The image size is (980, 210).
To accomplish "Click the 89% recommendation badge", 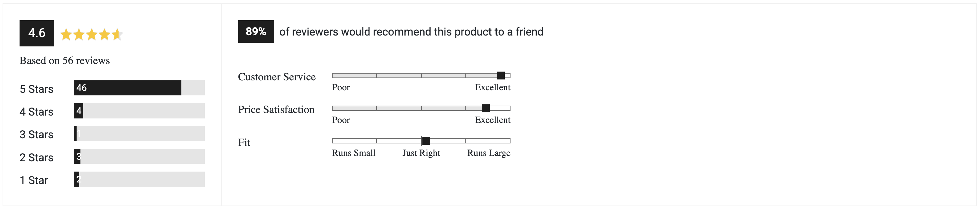I will (x=256, y=31).
